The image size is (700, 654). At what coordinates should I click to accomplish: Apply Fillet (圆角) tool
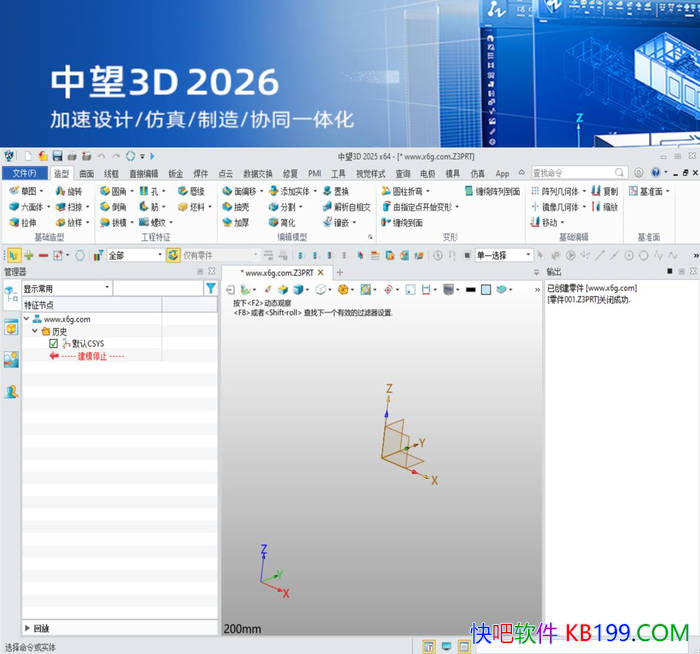[x=113, y=191]
